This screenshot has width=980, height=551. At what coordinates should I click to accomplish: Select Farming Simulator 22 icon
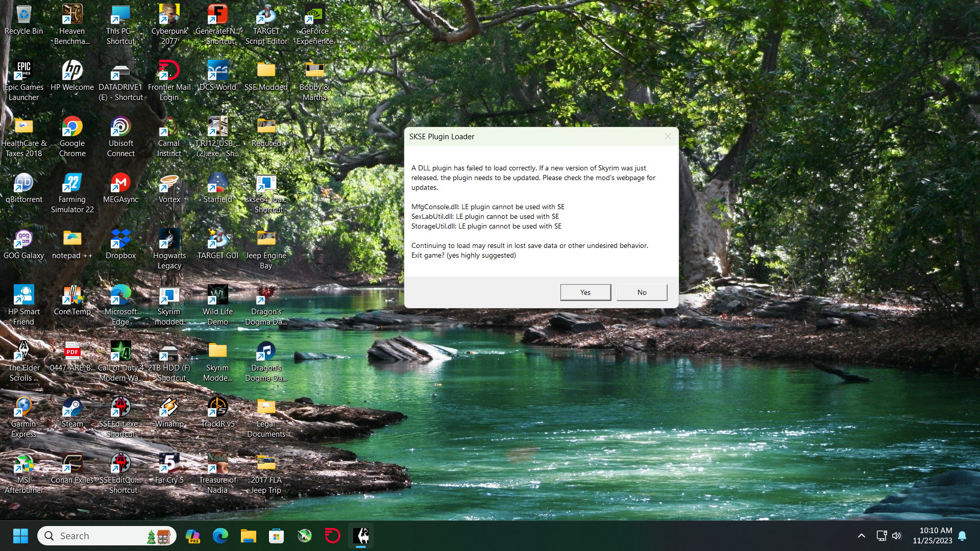(x=72, y=193)
